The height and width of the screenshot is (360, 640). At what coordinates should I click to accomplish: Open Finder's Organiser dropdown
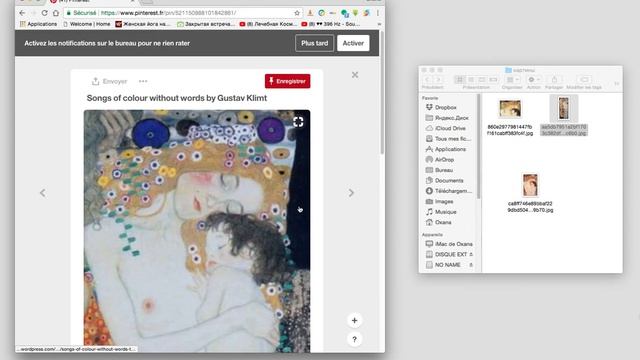click(x=512, y=80)
